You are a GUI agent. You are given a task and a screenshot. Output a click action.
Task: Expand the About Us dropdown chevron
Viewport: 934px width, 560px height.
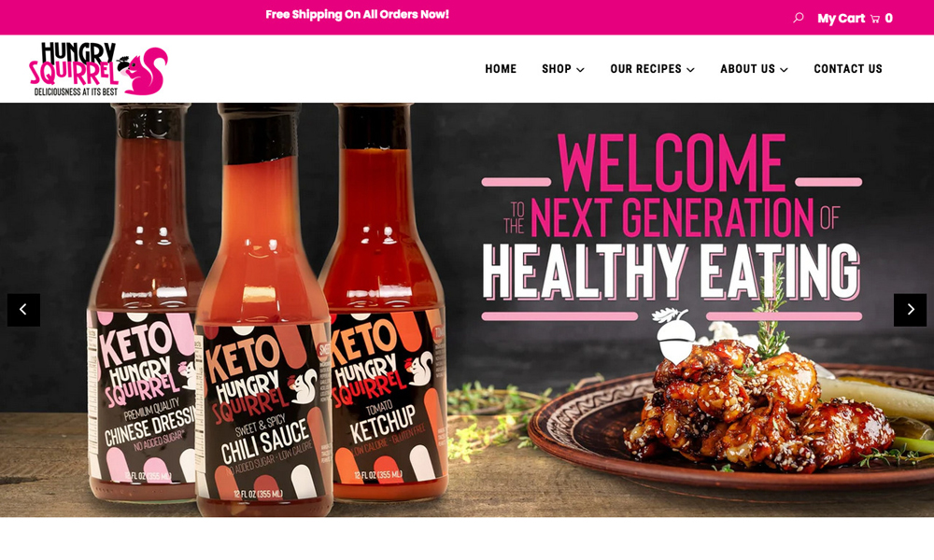[784, 70]
